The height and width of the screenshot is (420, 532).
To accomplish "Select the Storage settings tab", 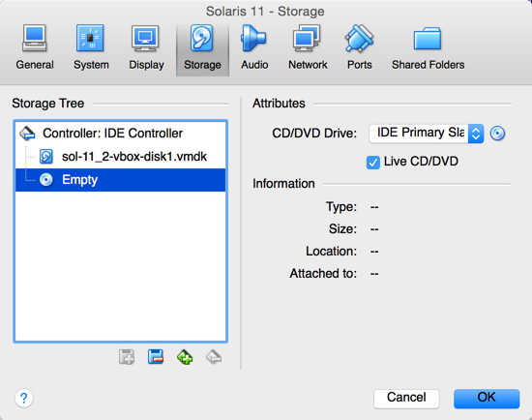I will tap(202, 49).
